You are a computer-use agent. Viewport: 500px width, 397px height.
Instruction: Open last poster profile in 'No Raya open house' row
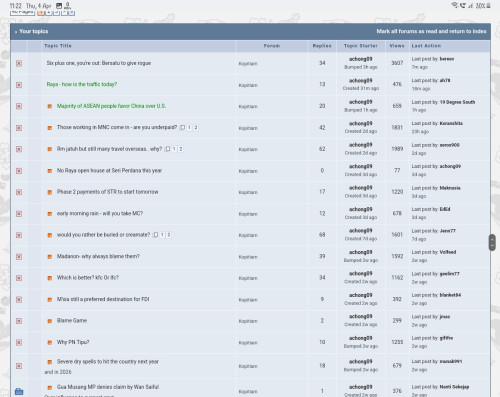(x=450, y=166)
